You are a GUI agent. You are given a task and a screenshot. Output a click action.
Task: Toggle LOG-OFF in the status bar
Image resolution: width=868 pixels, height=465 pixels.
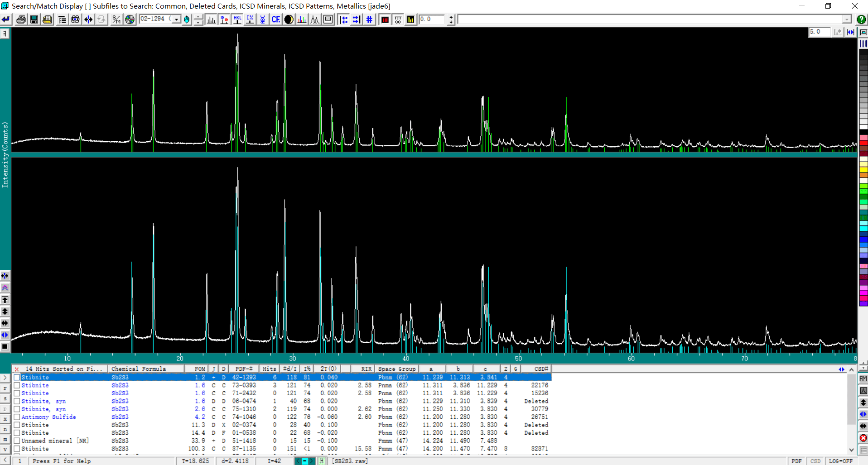click(841, 461)
